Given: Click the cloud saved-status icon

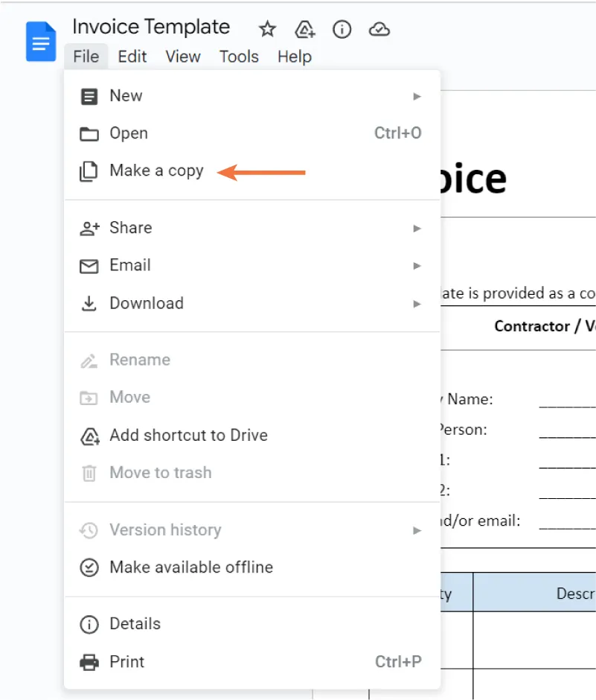Looking at the screenshot, I should tap(379, 30).
